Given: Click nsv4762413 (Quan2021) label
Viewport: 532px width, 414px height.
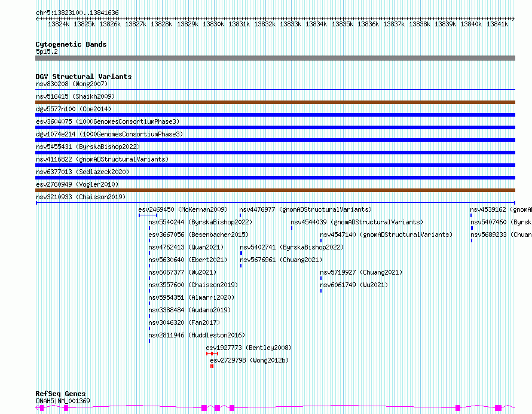Looking at the screenshot, I should coord(186,247).
